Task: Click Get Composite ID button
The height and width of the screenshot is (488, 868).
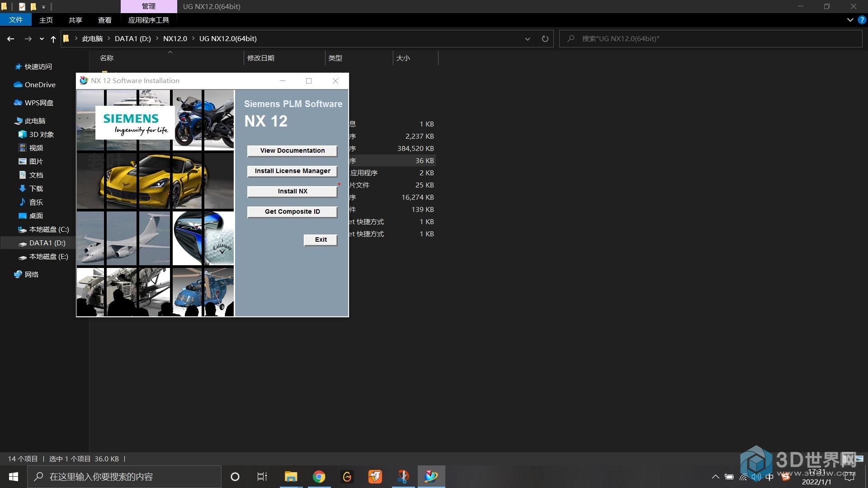Action: click(292, 211)
